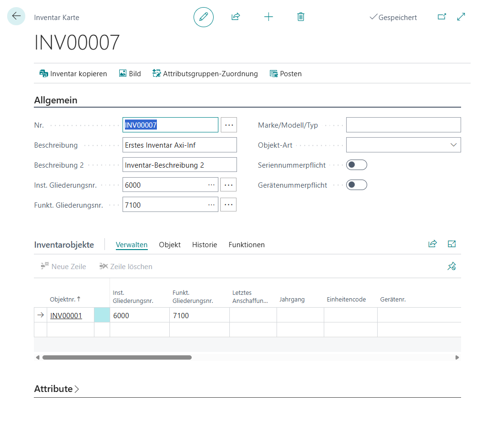The width and height of the screenshot is (504, 422).
Task: Open the Funktionen menu
Action: point(247,245)
